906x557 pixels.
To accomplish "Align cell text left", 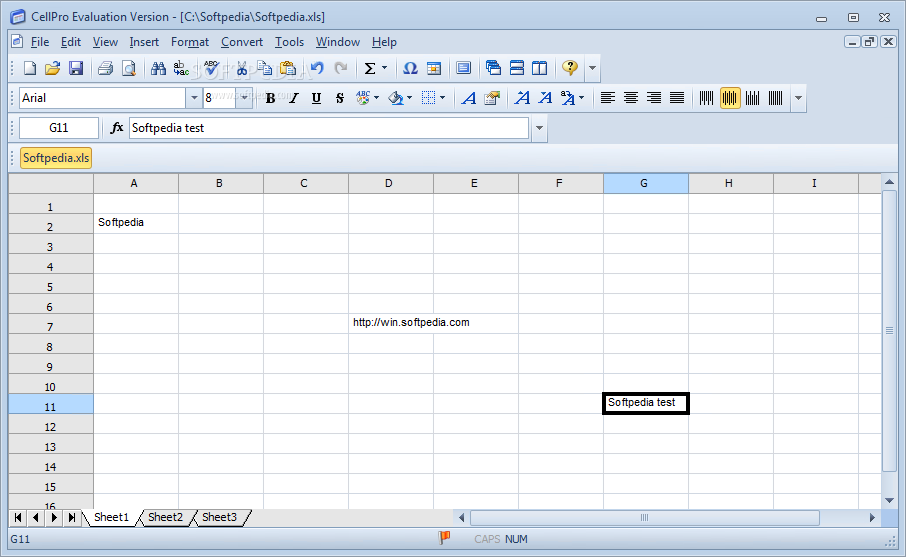I will pyautogui.click(x=607, y=98).
